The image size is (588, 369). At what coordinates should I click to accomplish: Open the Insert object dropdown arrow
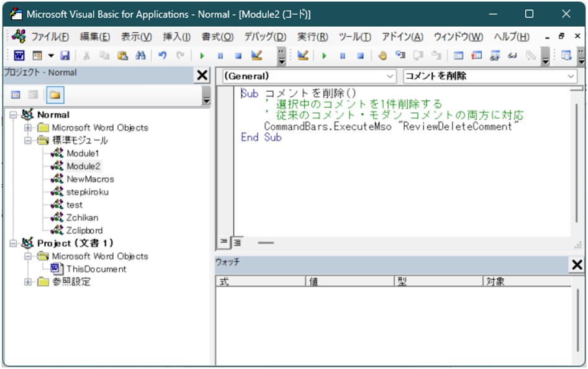51,56
